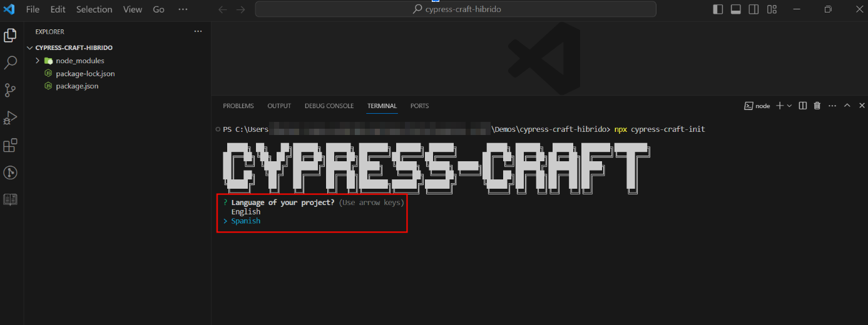Toggle the bottom panel layout icon

736,9
